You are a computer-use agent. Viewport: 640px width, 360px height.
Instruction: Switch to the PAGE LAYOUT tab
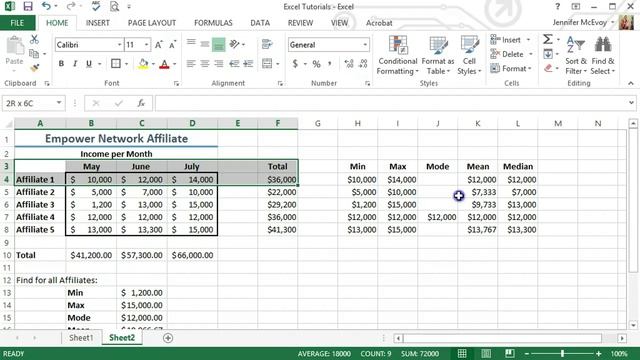[x=152, y=23]
